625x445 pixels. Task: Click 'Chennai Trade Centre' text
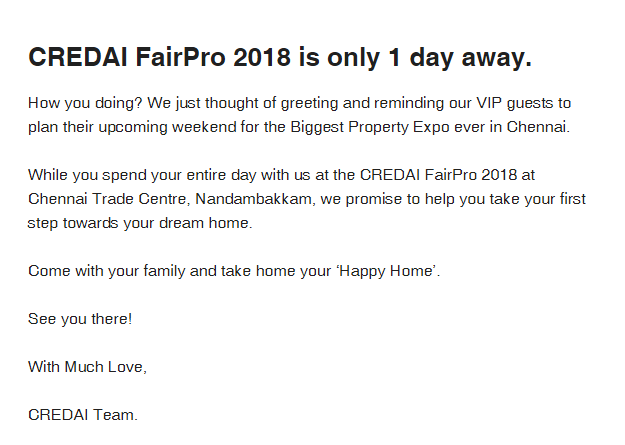[108, 199]
